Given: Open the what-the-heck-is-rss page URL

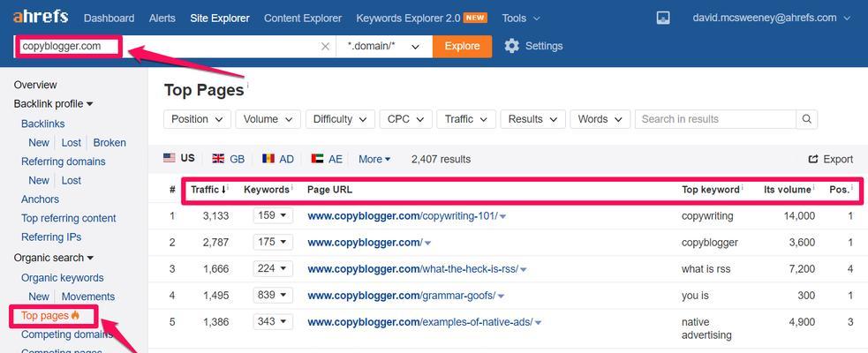Looking at the screenshot, I should click(413, 269).
